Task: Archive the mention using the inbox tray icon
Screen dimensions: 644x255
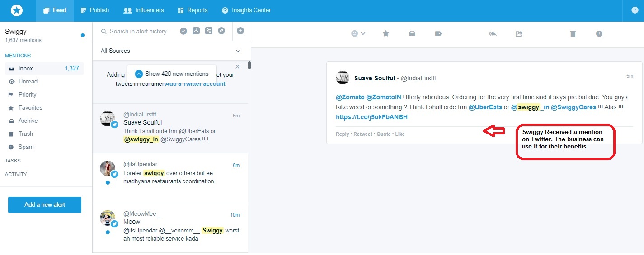Action: (x=412, y=33)
